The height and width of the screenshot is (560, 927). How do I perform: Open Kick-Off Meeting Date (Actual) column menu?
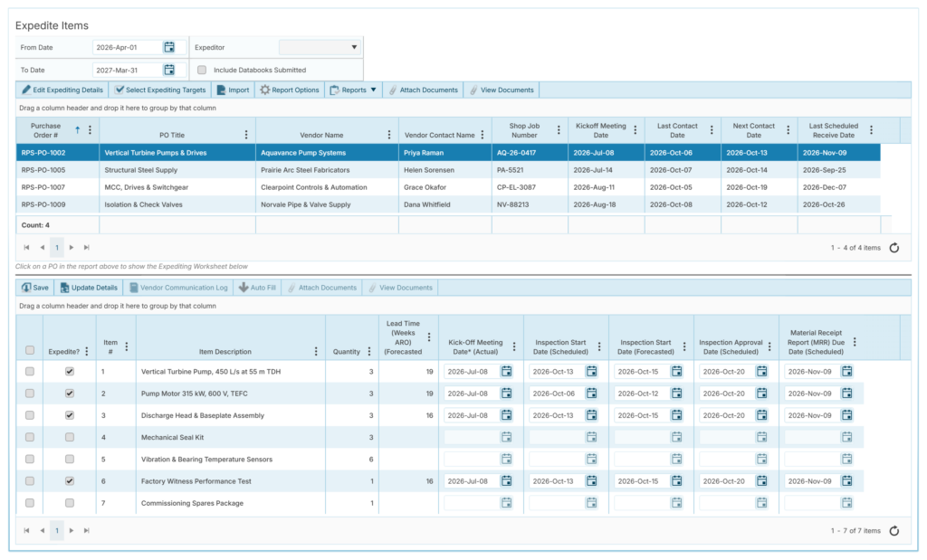pyautogui.click(x=514, y=346)
